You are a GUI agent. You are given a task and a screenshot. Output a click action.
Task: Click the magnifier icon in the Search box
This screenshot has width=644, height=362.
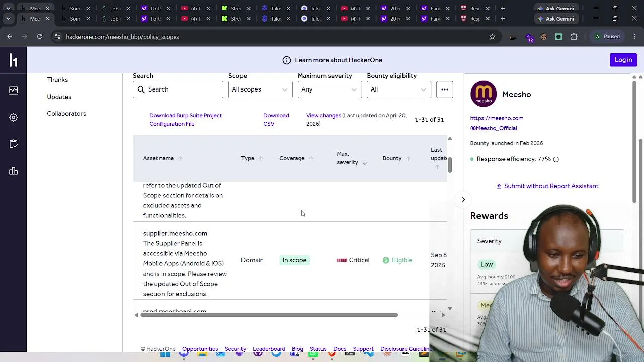coord(141,89)
